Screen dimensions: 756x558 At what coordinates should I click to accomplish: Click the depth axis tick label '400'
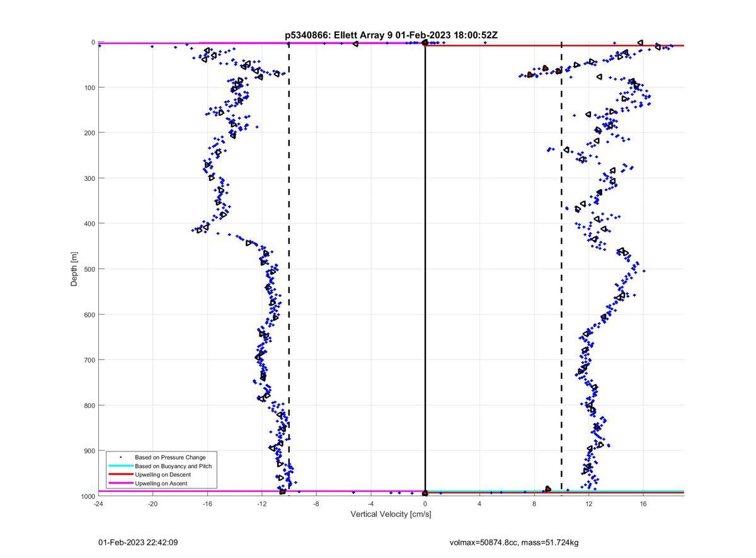(89, 224)
